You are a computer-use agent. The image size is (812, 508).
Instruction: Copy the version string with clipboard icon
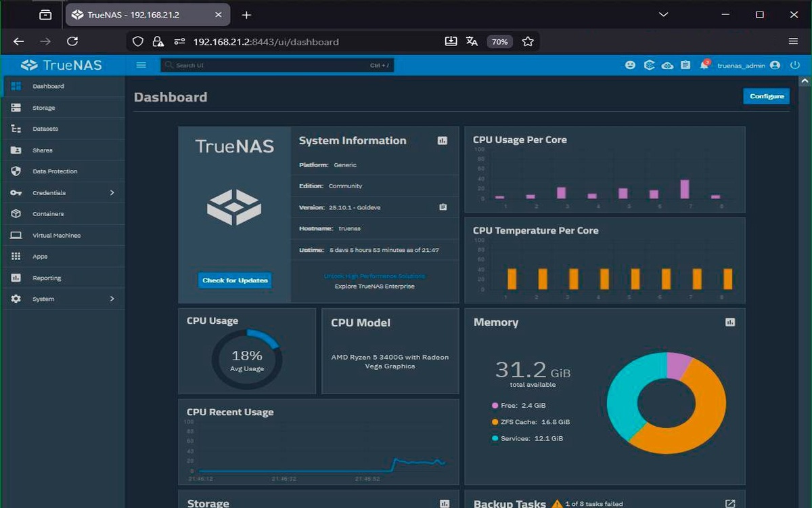pyautogui.click(x=443, y=207)
